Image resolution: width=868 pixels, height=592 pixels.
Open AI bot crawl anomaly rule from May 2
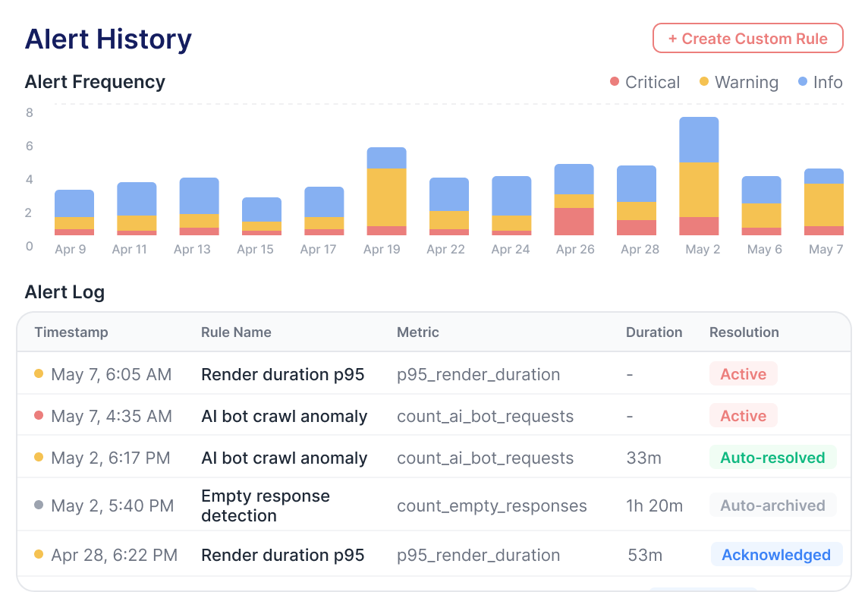click(x=284, y=458)
